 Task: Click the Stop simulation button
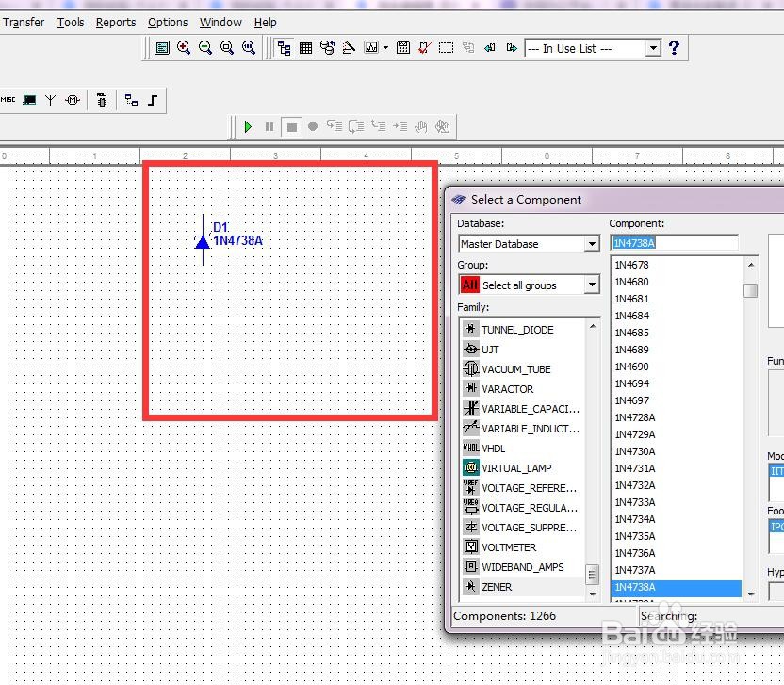[x=291, y=127]
